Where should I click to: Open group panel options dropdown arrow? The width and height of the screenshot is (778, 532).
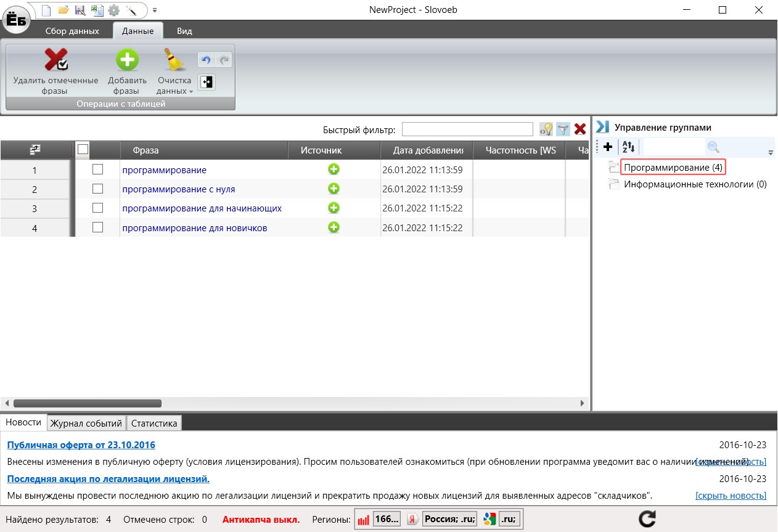(x=770, y=152)
